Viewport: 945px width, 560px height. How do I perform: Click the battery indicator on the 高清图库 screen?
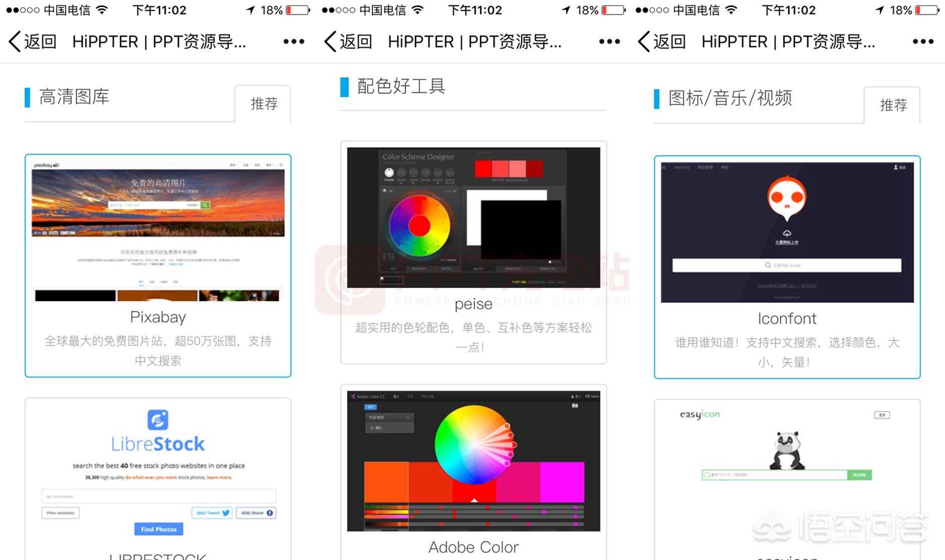[x=298, y=10]
